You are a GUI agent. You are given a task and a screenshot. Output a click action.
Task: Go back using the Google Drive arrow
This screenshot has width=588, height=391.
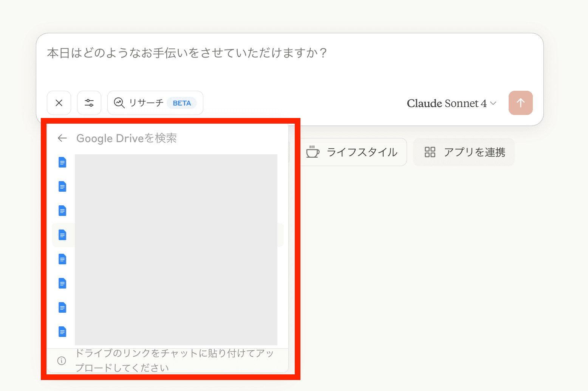tap(62, 138)
